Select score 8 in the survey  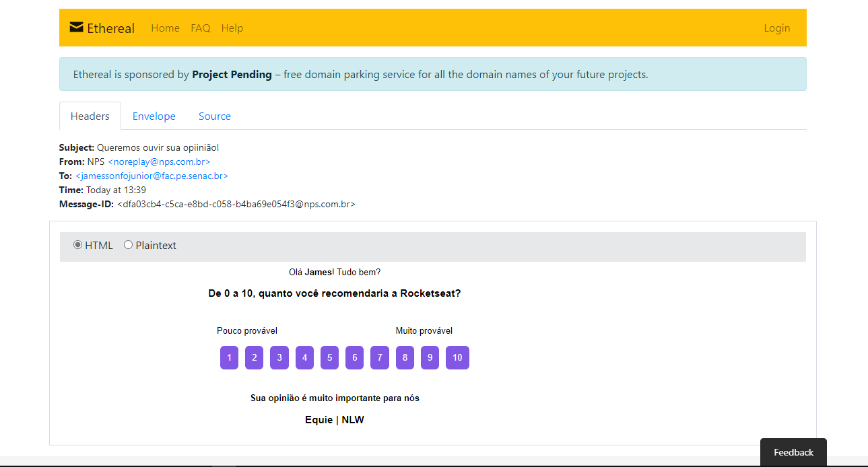click(x=405, y=358)
